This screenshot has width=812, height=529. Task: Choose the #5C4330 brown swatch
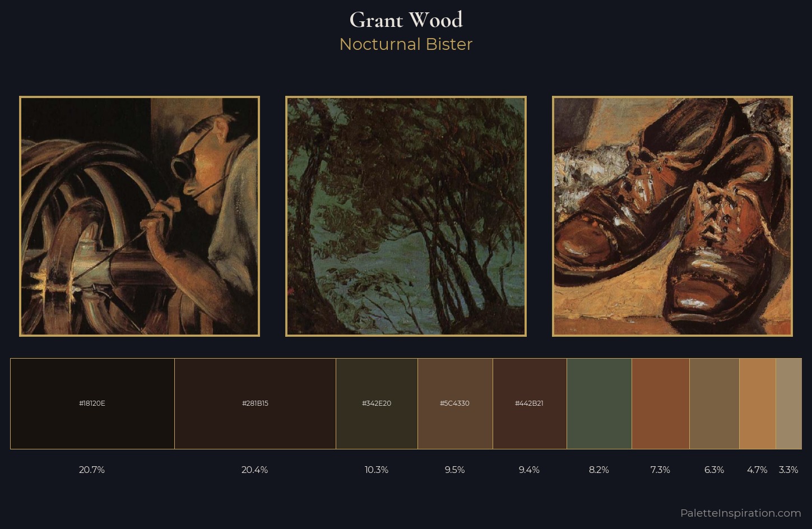click(455, 403)
